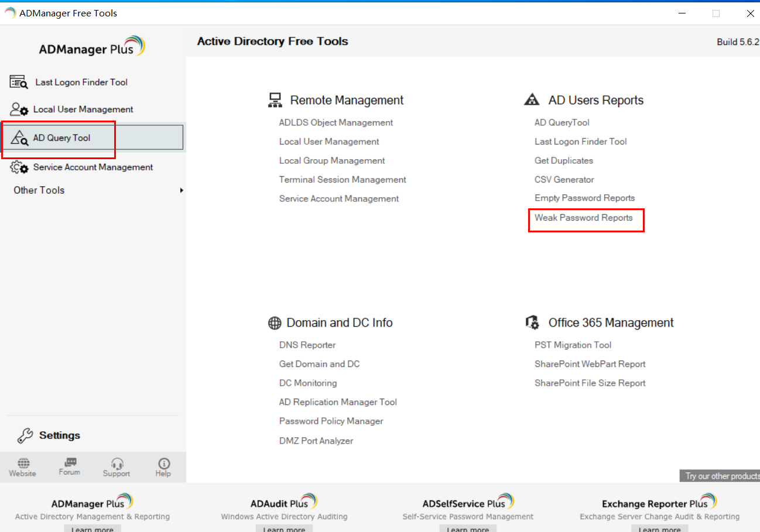
Task: Click Try our other products tab
Action: click(720, 476)
